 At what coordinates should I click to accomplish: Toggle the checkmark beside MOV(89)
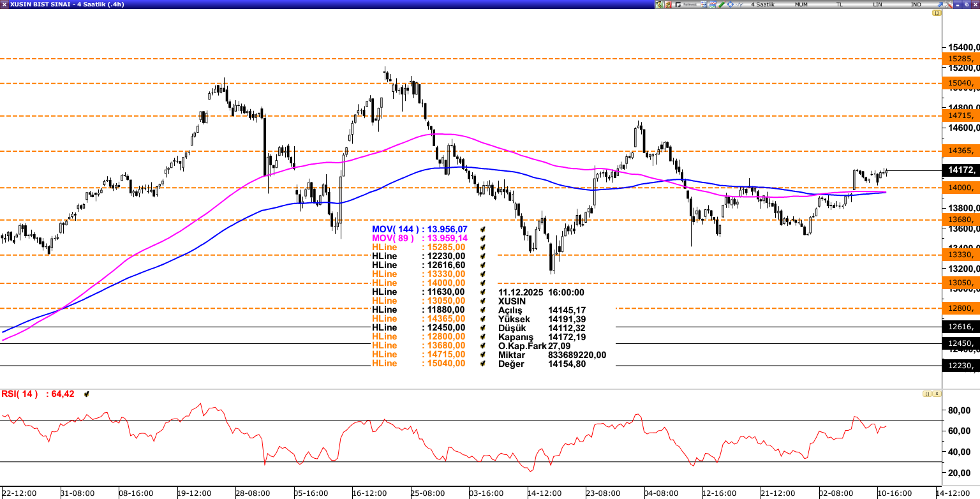[484, 238]
